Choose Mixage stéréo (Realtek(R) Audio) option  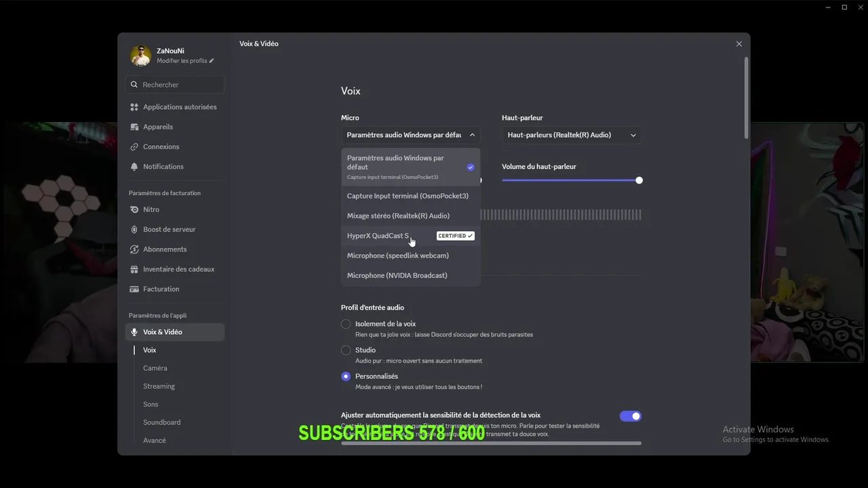point(411,216)
